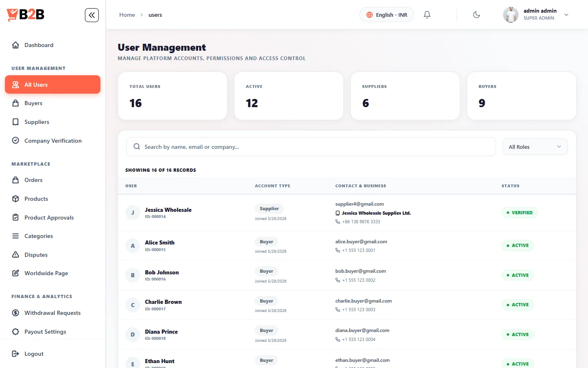Click the Categories list icon
Viewport: 588px width, 368px height.
point(16,236)
